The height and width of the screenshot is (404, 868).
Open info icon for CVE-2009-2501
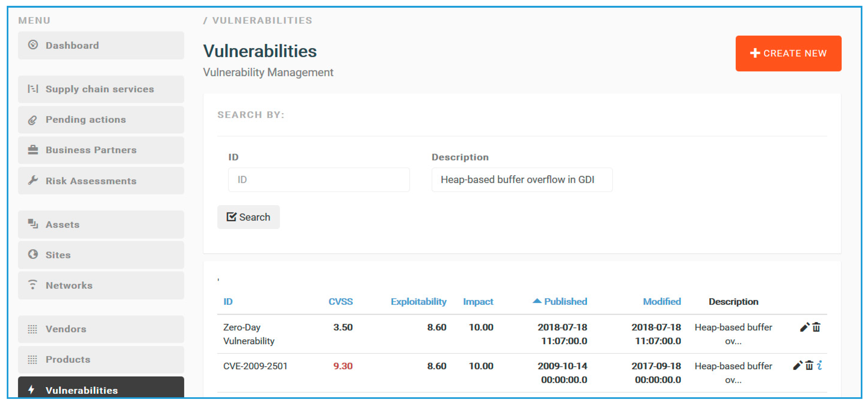(820, 366)
